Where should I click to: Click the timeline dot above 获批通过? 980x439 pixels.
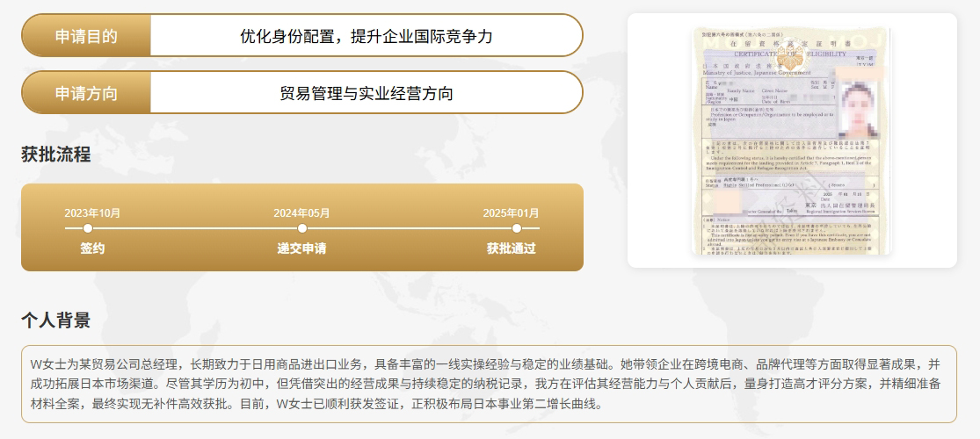tap(516, 228)
